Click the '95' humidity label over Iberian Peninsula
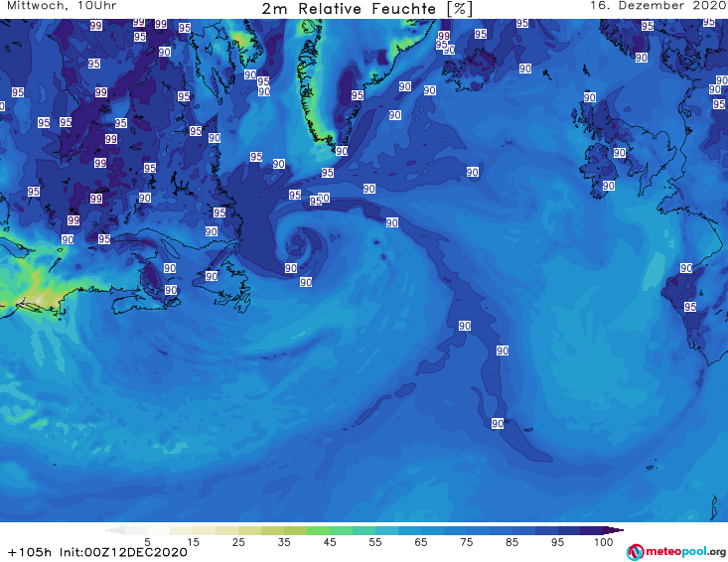Image resolution: width=728 pixels, height=562 pixels. (690, 307)
